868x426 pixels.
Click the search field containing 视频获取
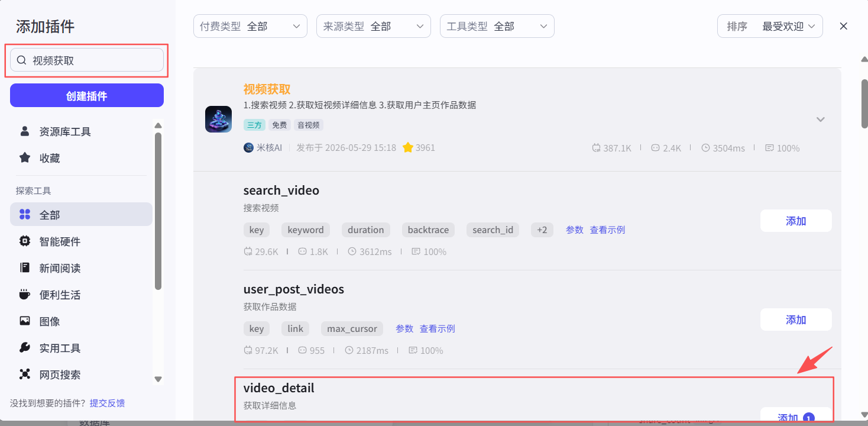coord(87,60)
